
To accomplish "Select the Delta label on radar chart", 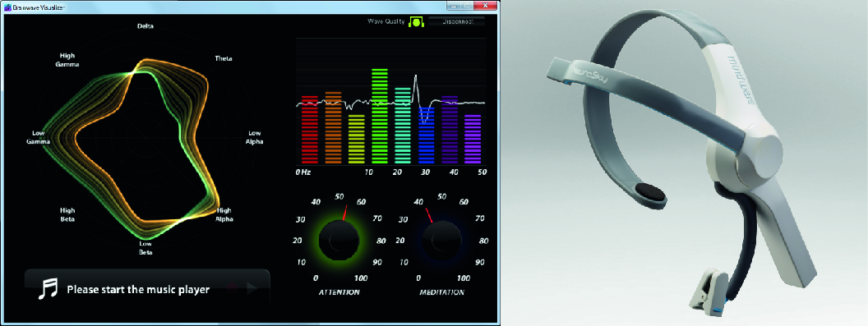I will tap(145, 26).
